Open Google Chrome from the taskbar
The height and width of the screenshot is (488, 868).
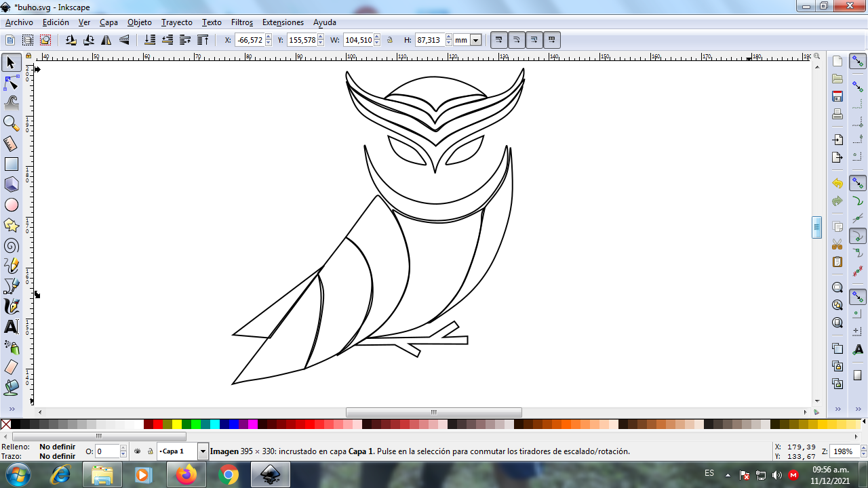pos(229,474)
